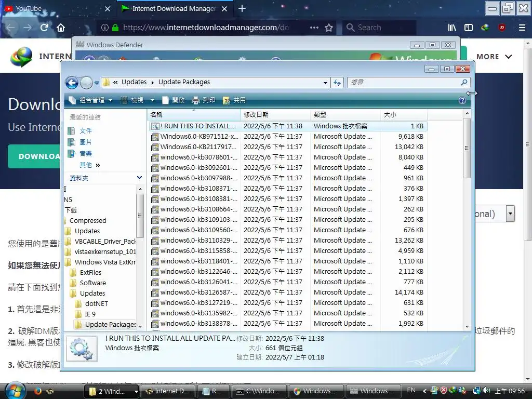The width and height of the screenshot is (532, 399).
Task: Toggle the browser sidebar icon
Action: coord(469,28)
